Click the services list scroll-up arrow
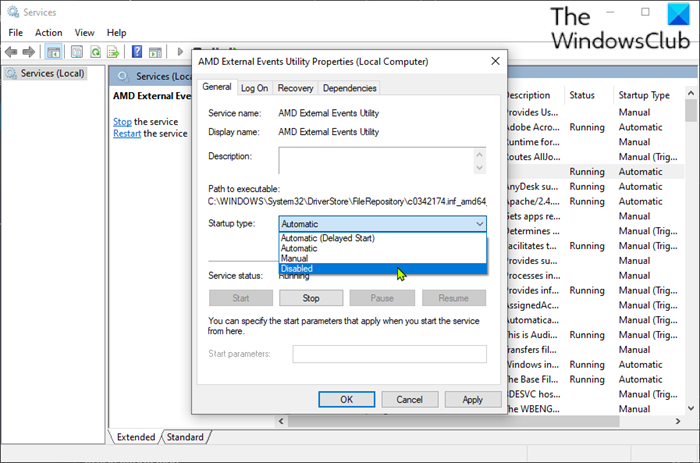 [691, 93]
